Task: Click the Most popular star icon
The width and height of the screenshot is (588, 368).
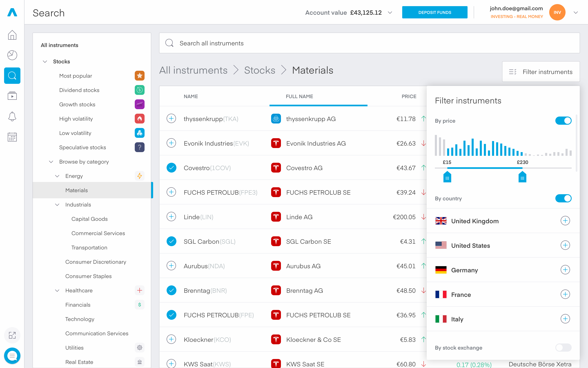Action: tap(139, 76)
